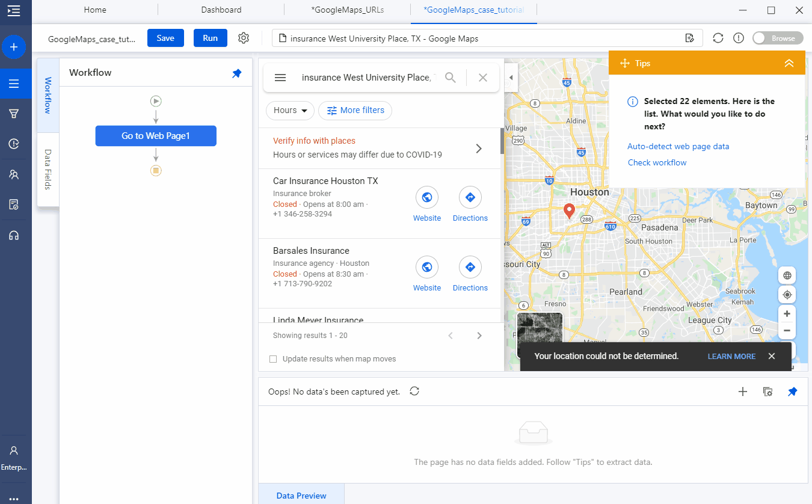Click the results list scrollbar thumb
Viewport: 812px width, 504px height.
pyautogui.click(x=502, y=141)
